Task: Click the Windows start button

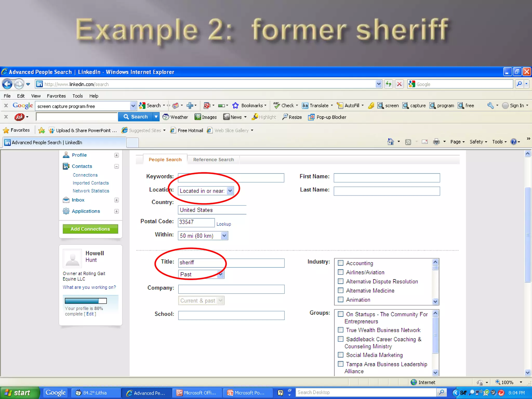Action: point(20,393)
